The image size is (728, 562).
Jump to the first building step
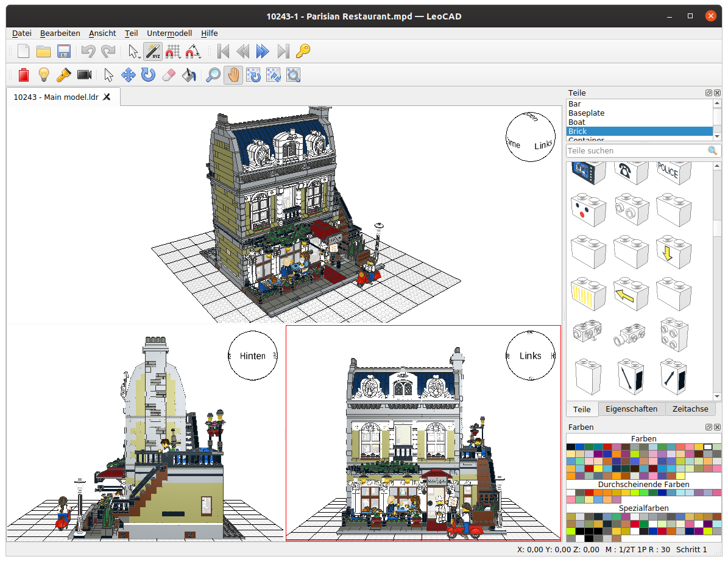coord(223,51)
